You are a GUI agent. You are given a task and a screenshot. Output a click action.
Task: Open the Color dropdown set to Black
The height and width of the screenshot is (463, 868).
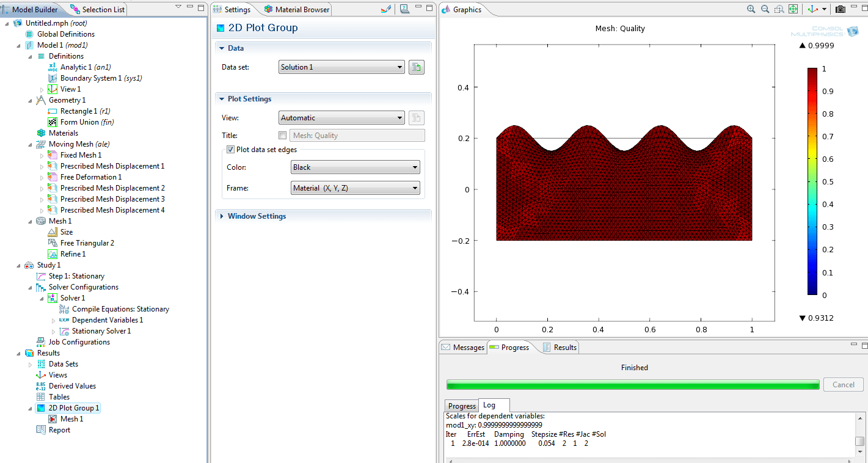(x=356, y=167)
